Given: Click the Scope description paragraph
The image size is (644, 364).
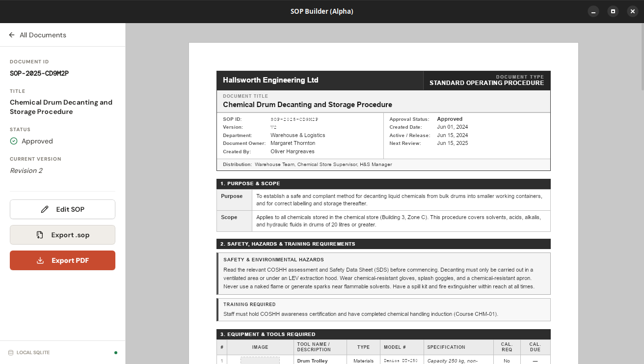Looking at the screenshot, I should point(398,221).
